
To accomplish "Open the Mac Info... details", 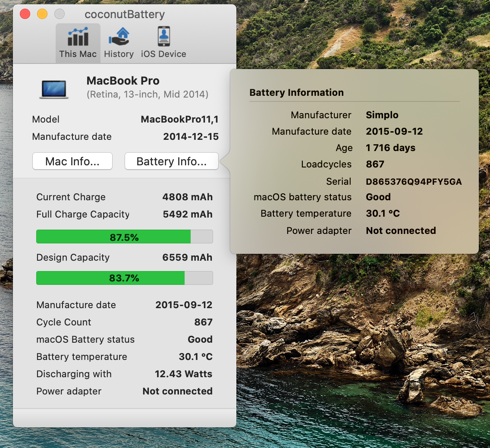I will 72,161.
